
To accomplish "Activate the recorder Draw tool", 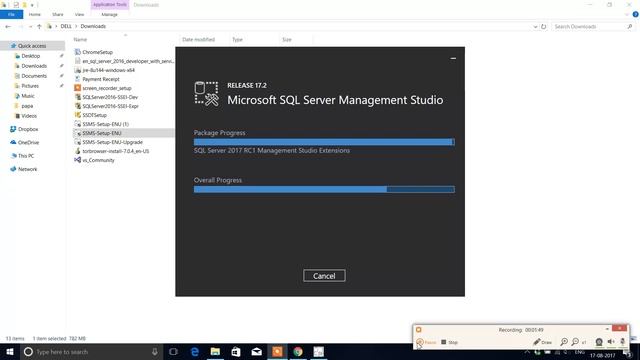I will [x=542, y=342].
